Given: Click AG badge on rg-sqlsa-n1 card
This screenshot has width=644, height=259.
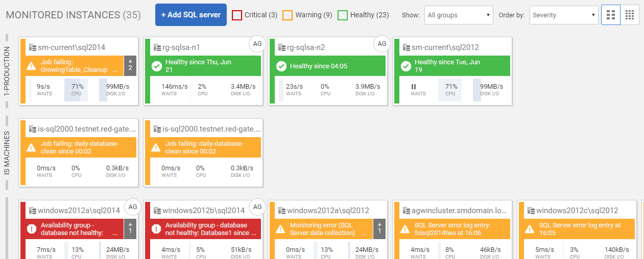Looking at the screenshot, I should click(x=257, y=44).
